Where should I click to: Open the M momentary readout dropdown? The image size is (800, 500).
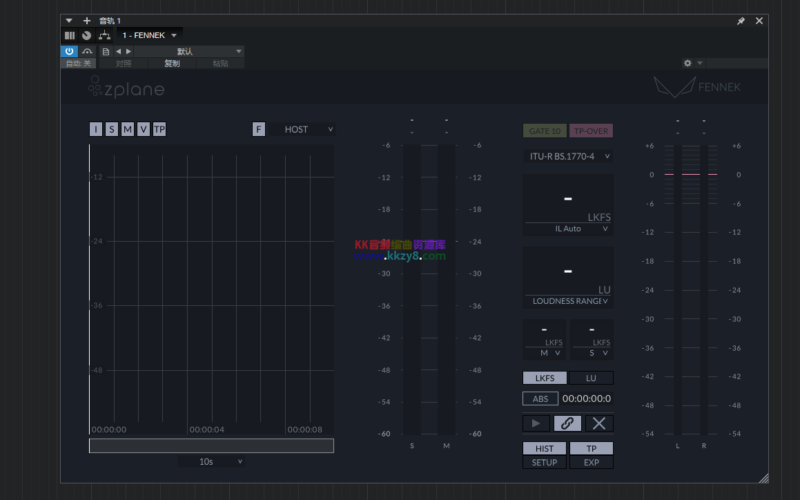pos(544,353)
